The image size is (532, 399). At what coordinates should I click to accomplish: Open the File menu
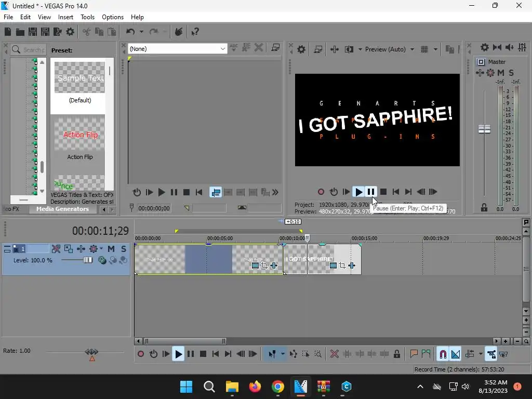8,17
